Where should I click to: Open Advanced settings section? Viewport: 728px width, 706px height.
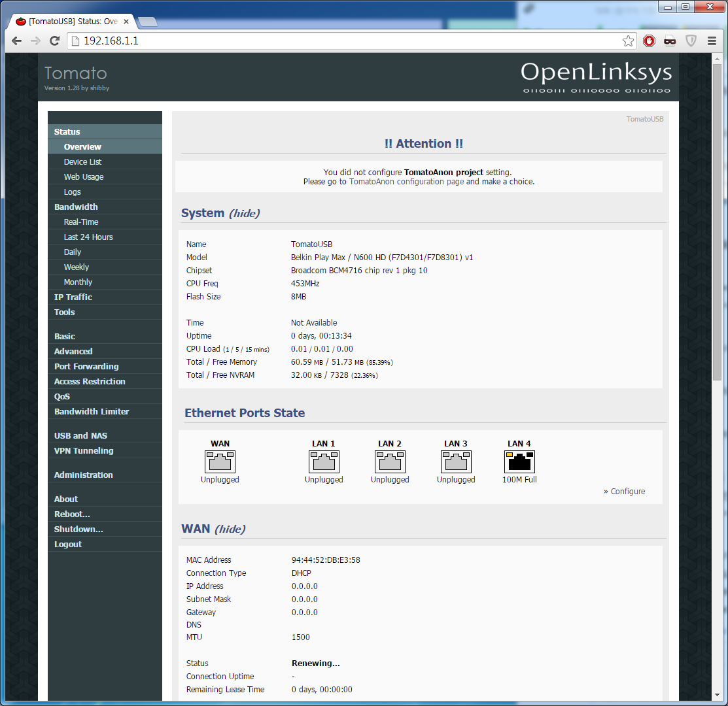click(105, 351)
